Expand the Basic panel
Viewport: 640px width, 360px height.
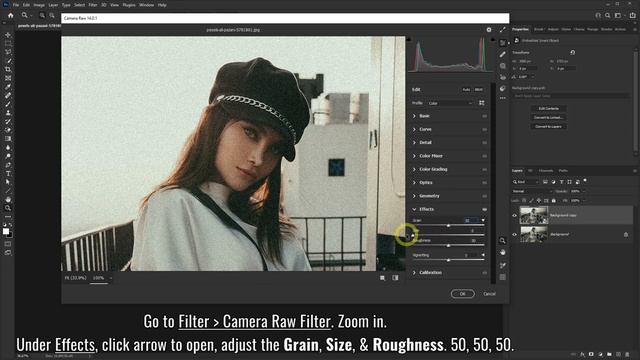coord(414,116)
